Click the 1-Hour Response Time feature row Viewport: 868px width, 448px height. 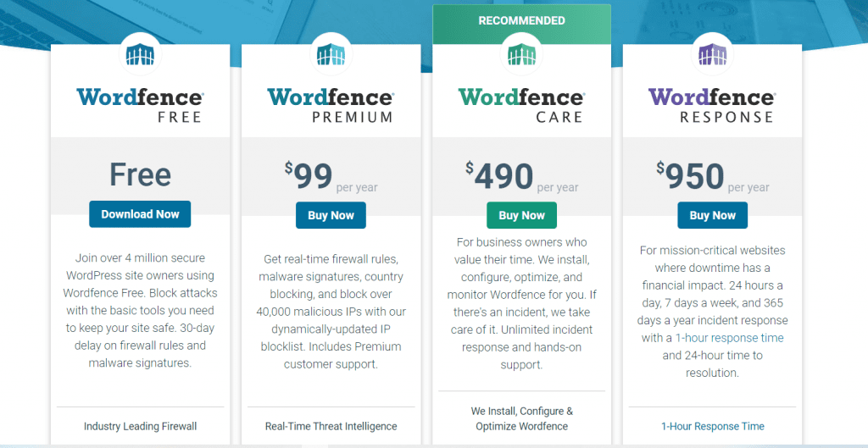712,426
